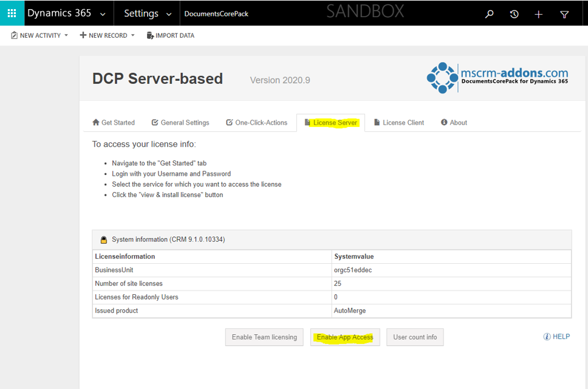Open recent items history icon

tap(514, 14)
